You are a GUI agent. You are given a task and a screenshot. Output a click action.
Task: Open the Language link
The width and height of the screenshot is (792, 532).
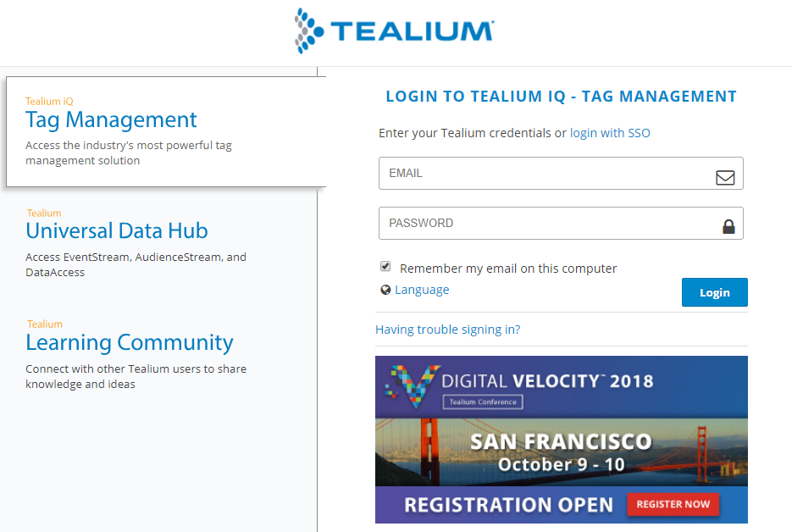422,290
